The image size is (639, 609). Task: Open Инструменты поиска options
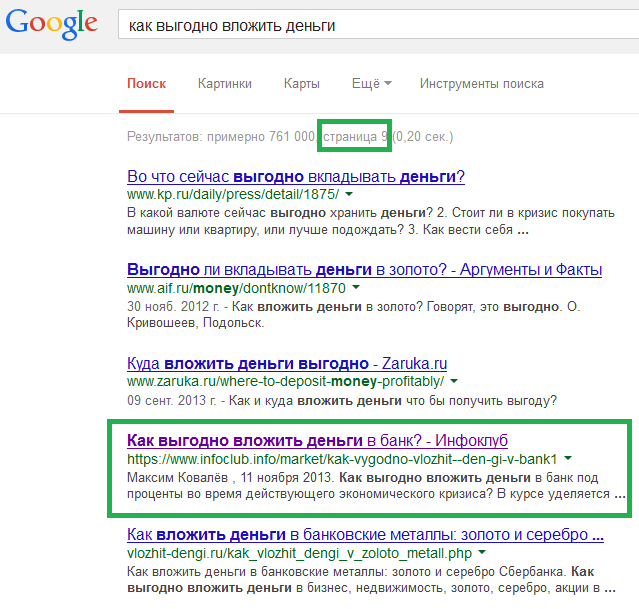(482, 84)
